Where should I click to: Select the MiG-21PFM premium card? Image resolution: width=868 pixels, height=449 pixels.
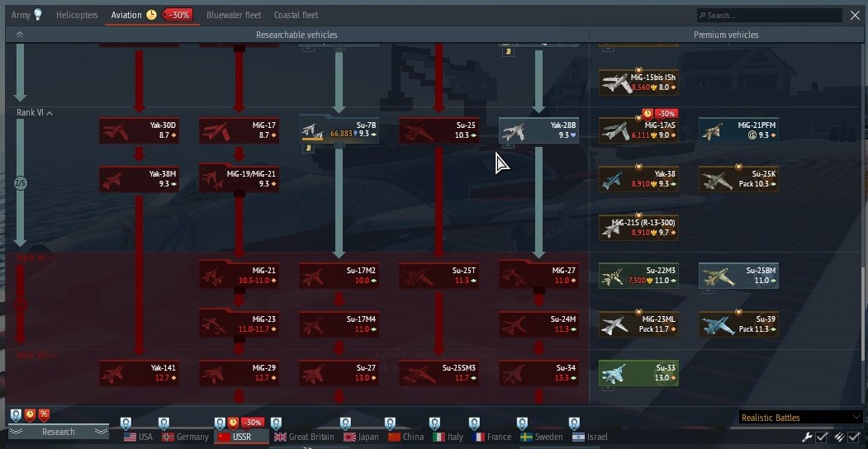tap(738, 130)
